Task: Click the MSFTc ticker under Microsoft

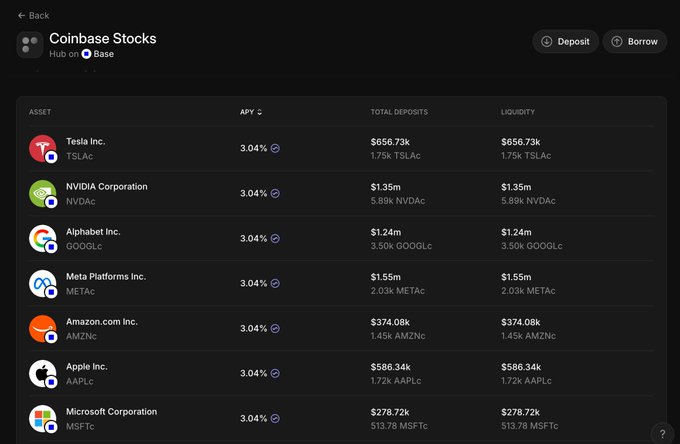Action: (x=80, y=427)
